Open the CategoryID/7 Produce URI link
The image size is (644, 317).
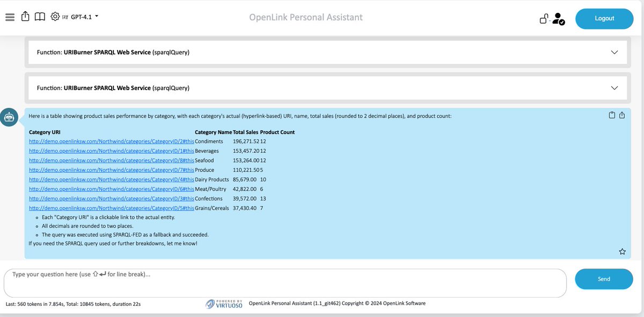111,170
